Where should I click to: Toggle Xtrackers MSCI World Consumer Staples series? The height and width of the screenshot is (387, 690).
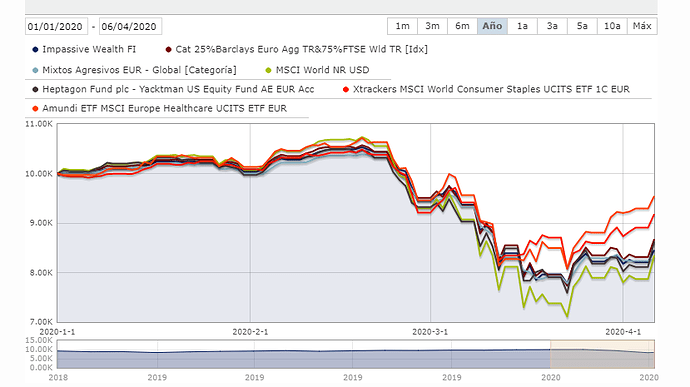[x=486, y=89]
